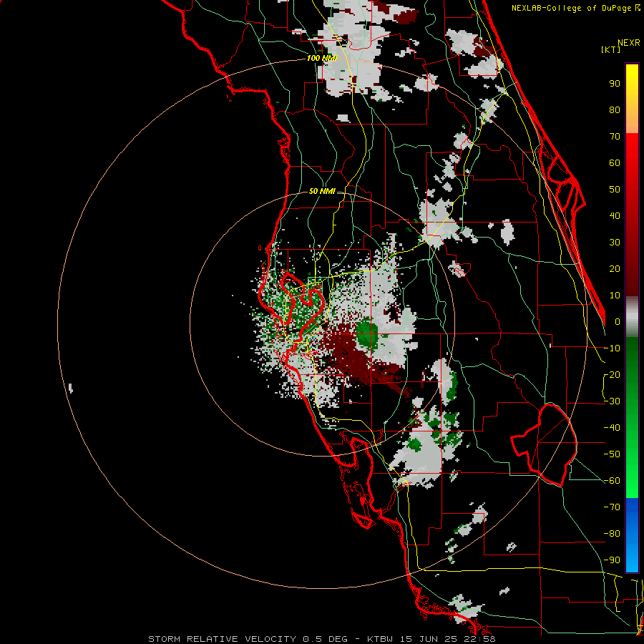This screenshot has height=644, width=644.
Task: Select the 50 NMI range ring label
Action: [322, 191]
